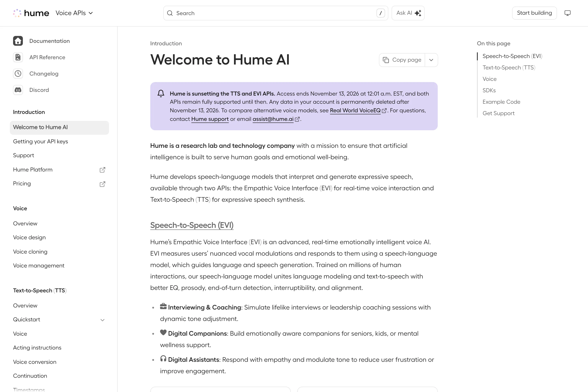Viewport: 588px width, 392px height.
Task: Jump to Get Support on this page
Action: 499,113
